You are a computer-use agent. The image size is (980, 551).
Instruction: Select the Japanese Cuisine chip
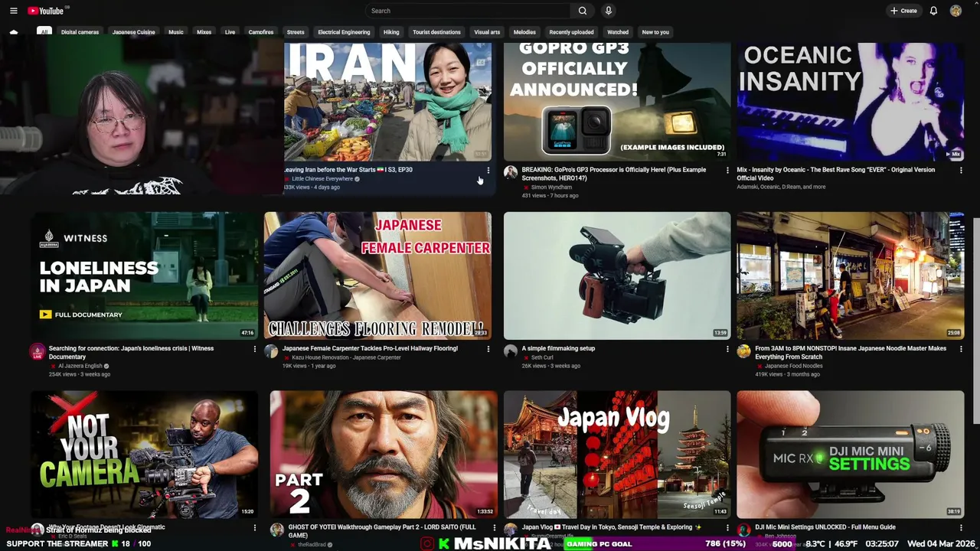tap(133, 32)
